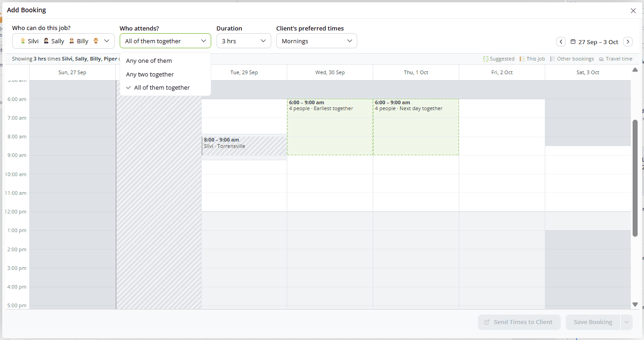
Task: Click the scrollbar down arrow
Action: tap(635, 304)
